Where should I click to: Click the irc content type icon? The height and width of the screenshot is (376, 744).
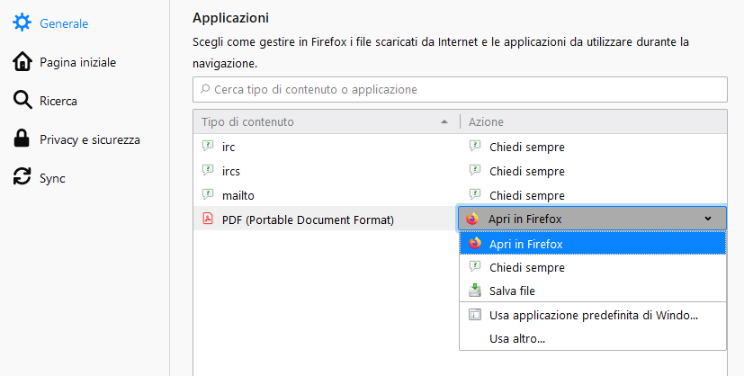coord(207,146)
